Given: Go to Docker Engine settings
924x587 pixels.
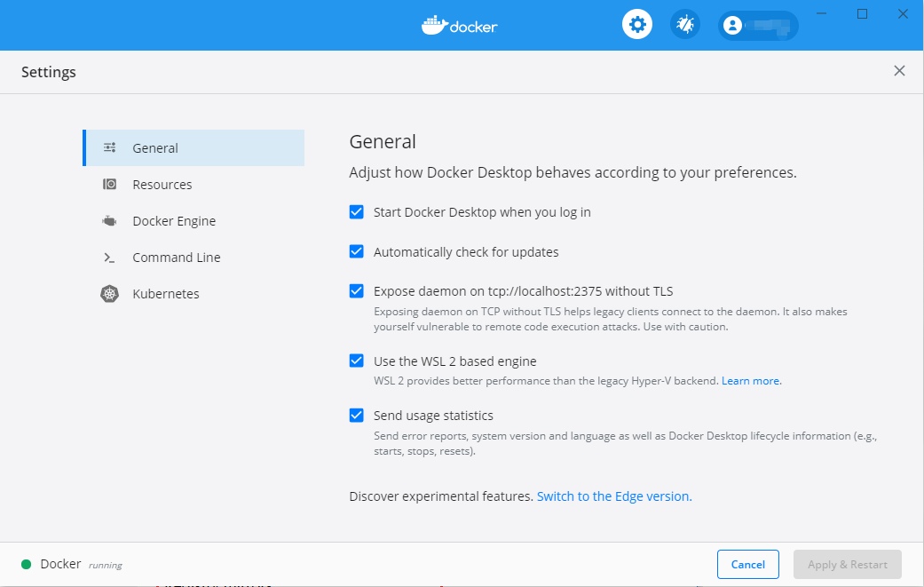Looking at the screenshot, I should pos(193,221).
